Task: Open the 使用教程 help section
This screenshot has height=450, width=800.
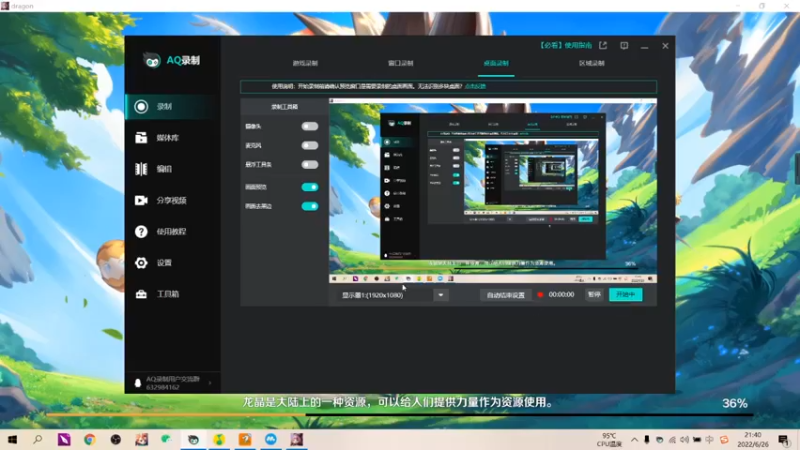Action: [x=171, y=232]
